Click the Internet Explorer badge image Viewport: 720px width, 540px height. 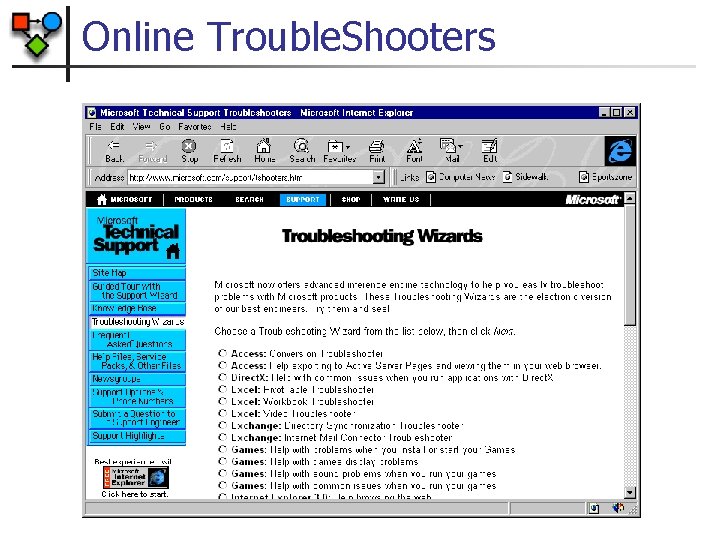click(x=135, y=478)
